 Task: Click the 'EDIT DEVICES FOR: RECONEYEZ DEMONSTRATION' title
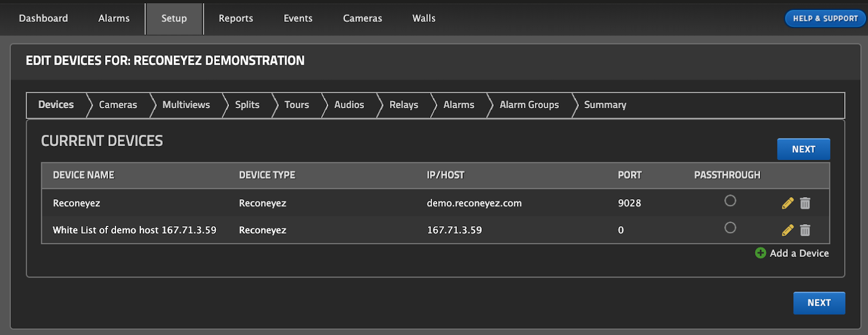pyautogui.click(x=165, y=61)
